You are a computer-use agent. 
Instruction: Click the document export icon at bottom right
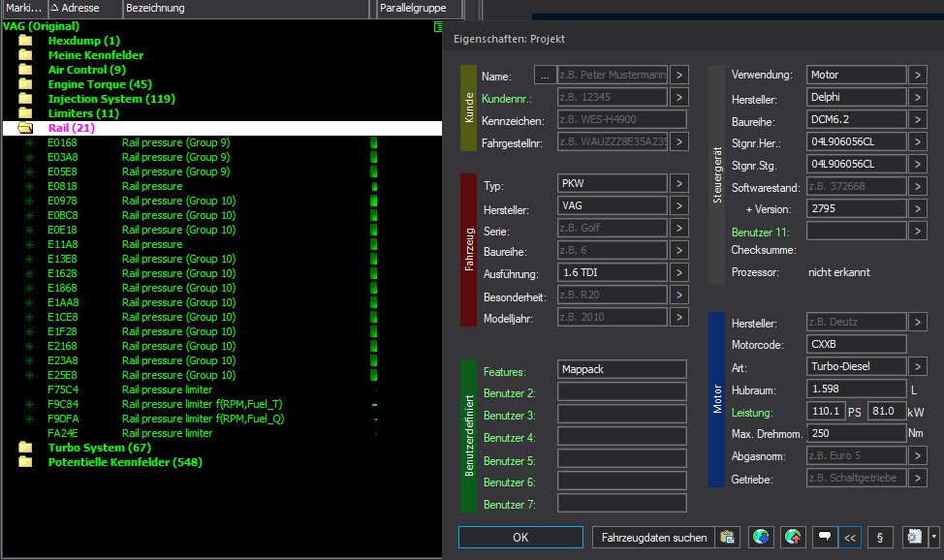pos(913,537)
